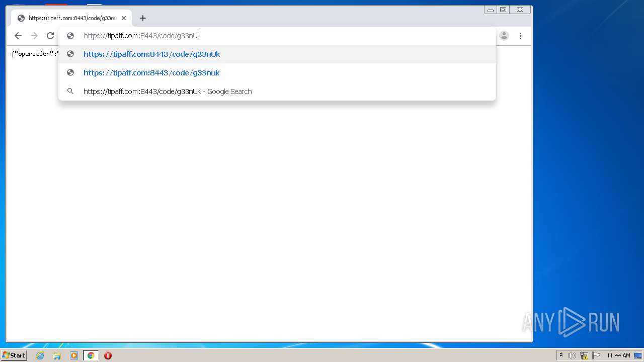The width and height of the screenshot is (644, 362).
Task: Click the 11:44 AM clock
Action: tap(618, 355)
